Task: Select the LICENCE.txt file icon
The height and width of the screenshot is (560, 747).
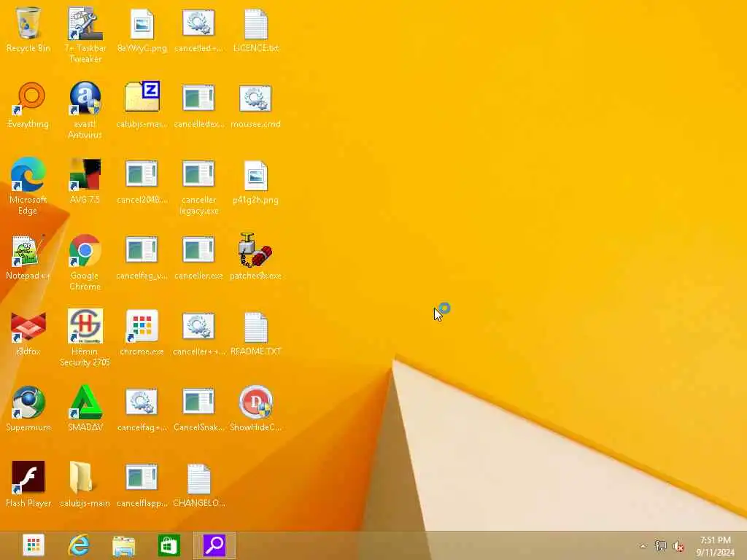Action: (x=255, y=24)
